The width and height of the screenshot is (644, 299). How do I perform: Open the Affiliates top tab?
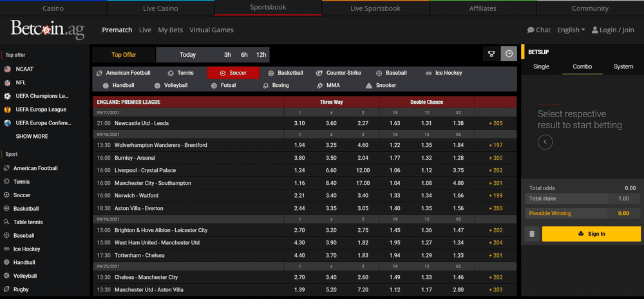click(482, 8)
